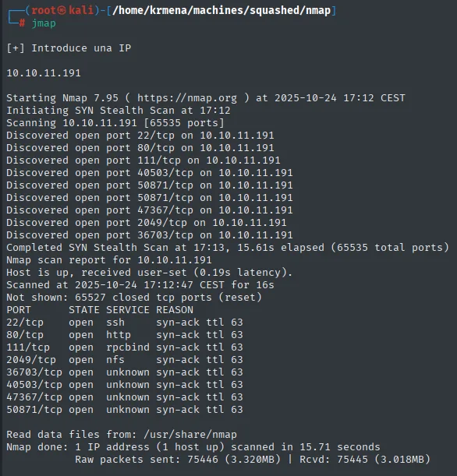Viewport: 457px width, 476px height.
Task: Click the 2049/tcp nfs row
Action: 125,359
